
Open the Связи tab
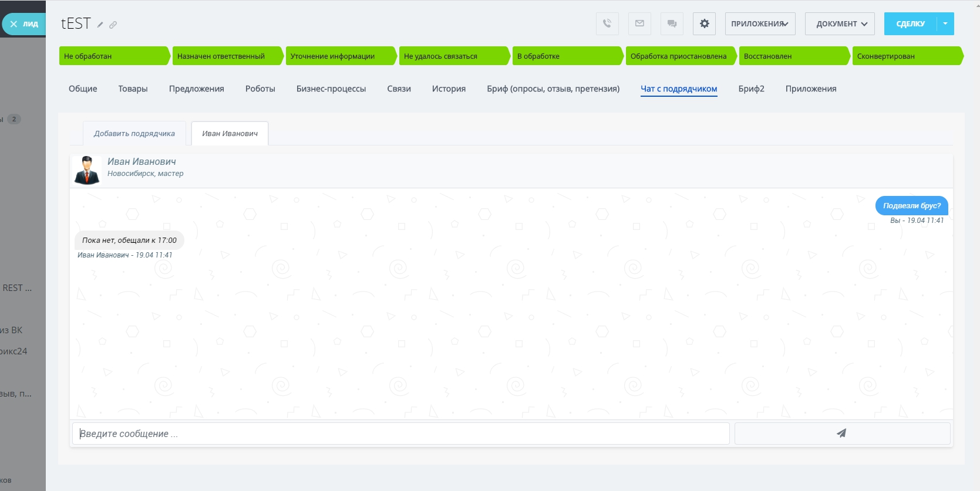pos(399,89)
